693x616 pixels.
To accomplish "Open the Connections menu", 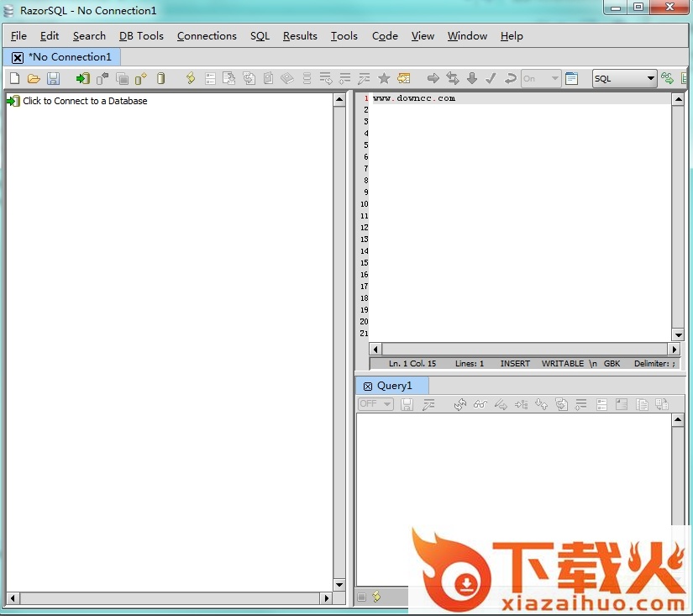I will pos(207,35).
